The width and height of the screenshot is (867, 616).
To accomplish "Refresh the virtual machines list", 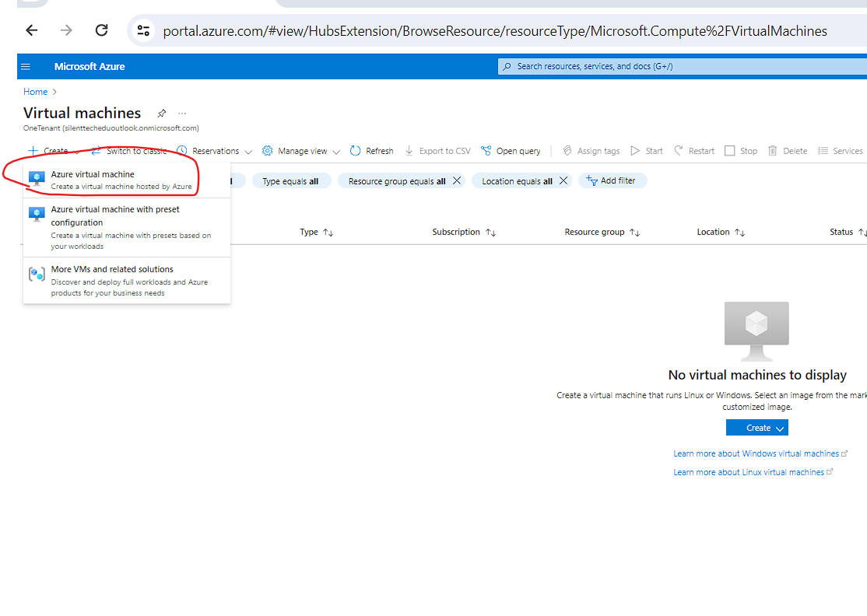I will (x=371, y=150).
